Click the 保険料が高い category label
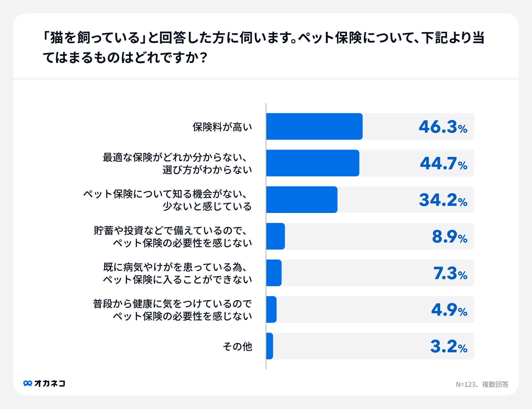The image size is (532, 409). pos(222,127)
